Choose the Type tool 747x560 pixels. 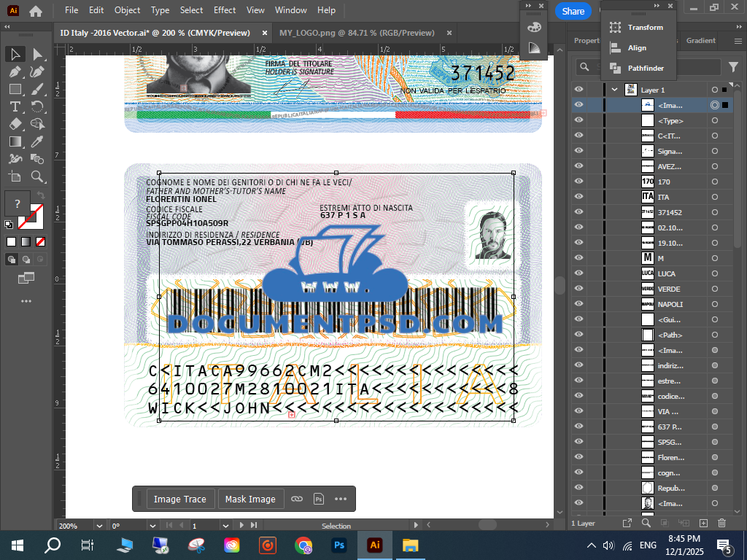tap(15, 106)
